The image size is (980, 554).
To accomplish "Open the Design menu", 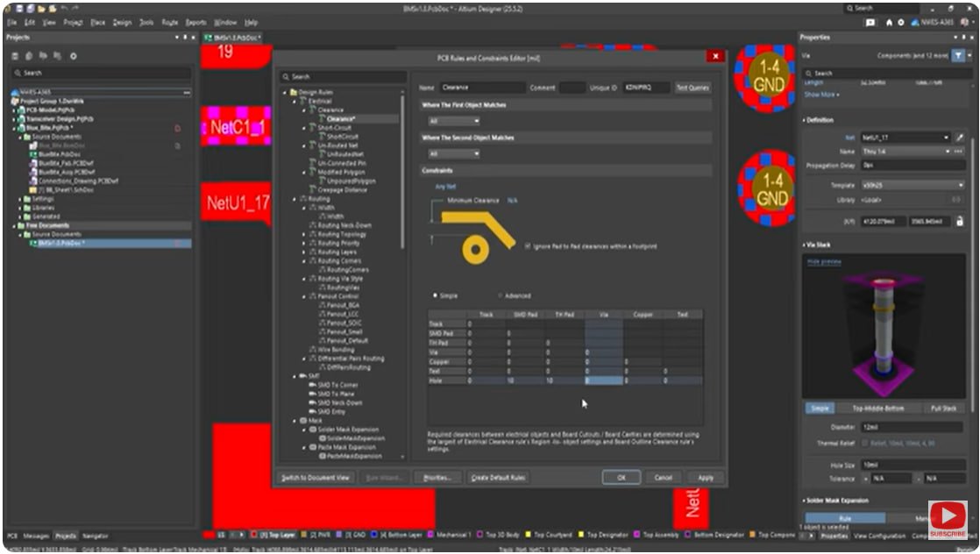I will (x=122, y=23).
